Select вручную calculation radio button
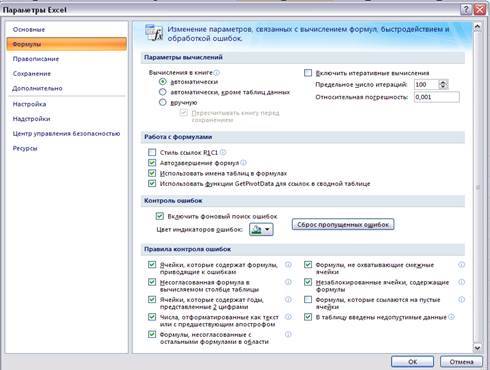490x370 pixels. pos(163,102)
